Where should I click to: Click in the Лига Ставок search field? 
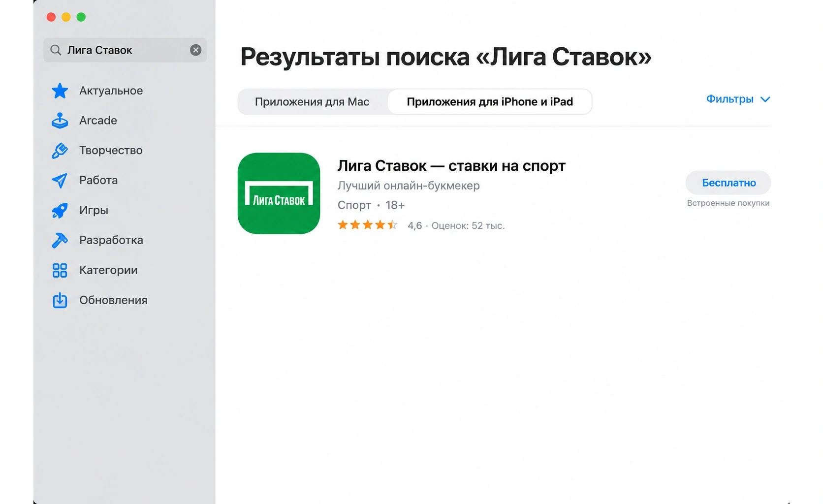tap(125, 50)
